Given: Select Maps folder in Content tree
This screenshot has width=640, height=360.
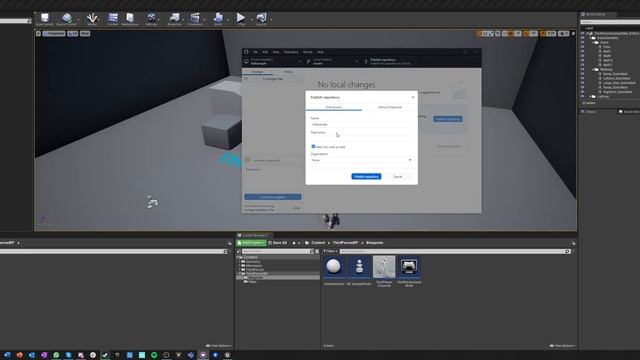Looking at the screenshot, I should pyautogui.click(x=253, y=282).
